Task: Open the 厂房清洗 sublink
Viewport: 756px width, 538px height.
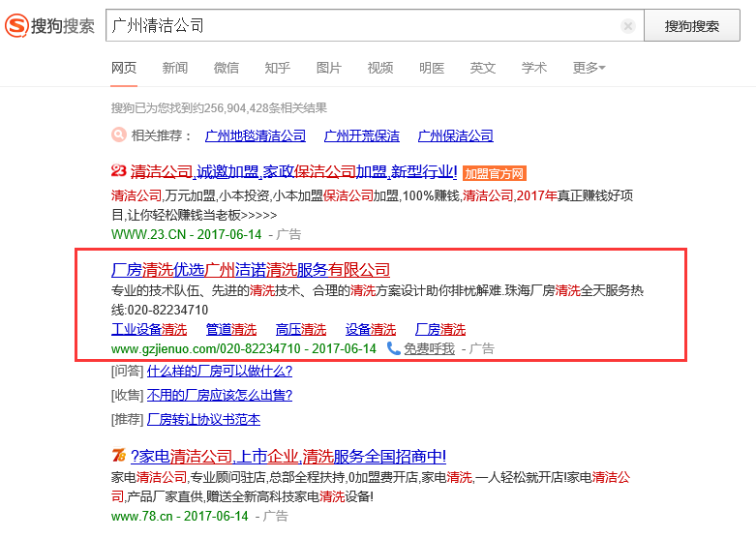Action: [440, 329]
